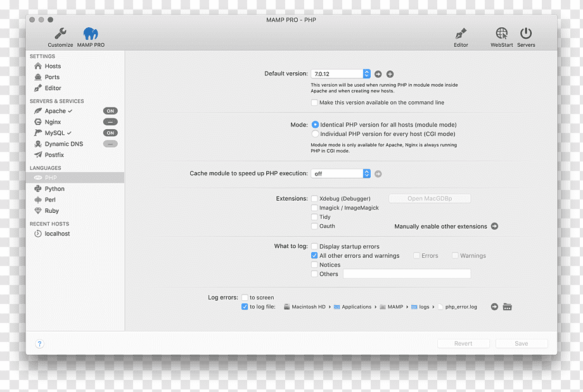Viewport: 583px width, 392px height.
Task: Select Individual PHP version CGI mode
Action: coord(316,134)
